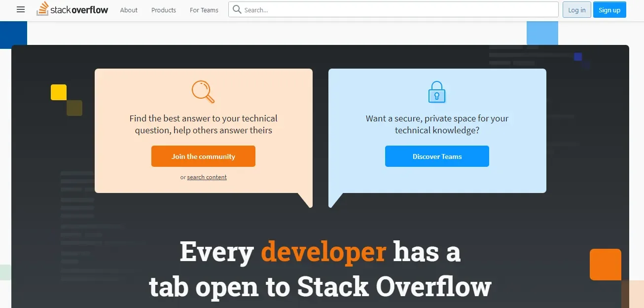Viewport: 644px width, 308px height.
Task: Click the 'Want a secure, private space' text
Action: tap(437, 124)
